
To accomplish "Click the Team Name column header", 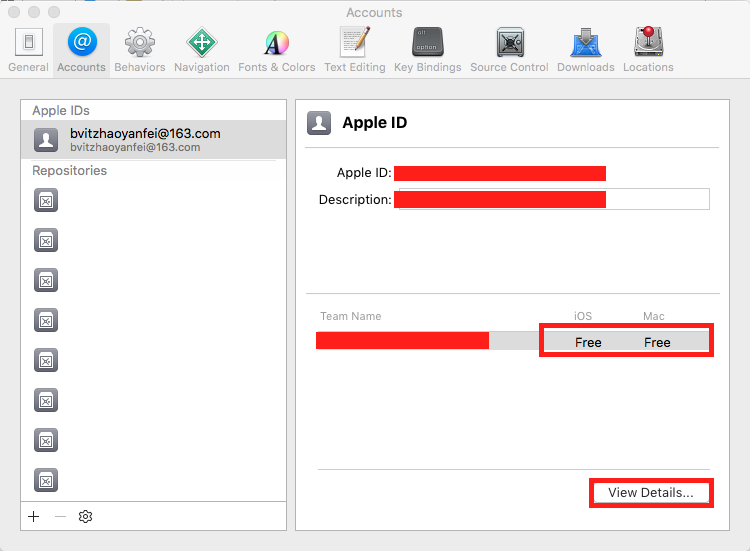I will point(351,316).
